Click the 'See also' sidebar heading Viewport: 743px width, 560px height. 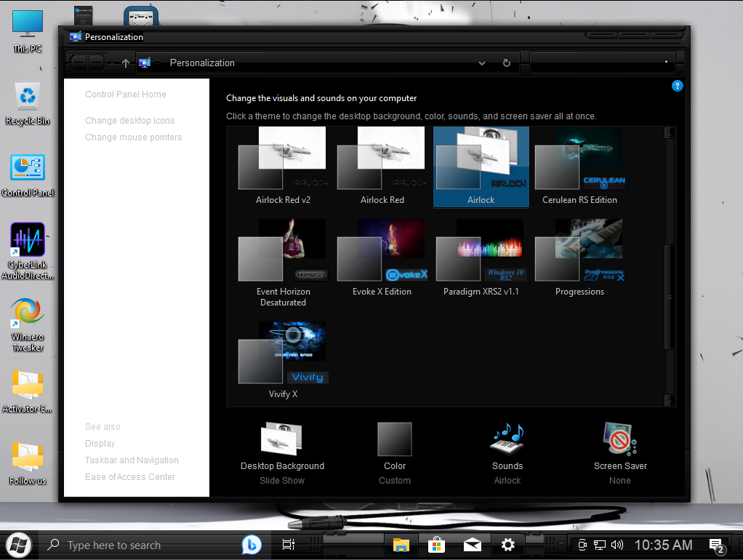coord(103,427)
